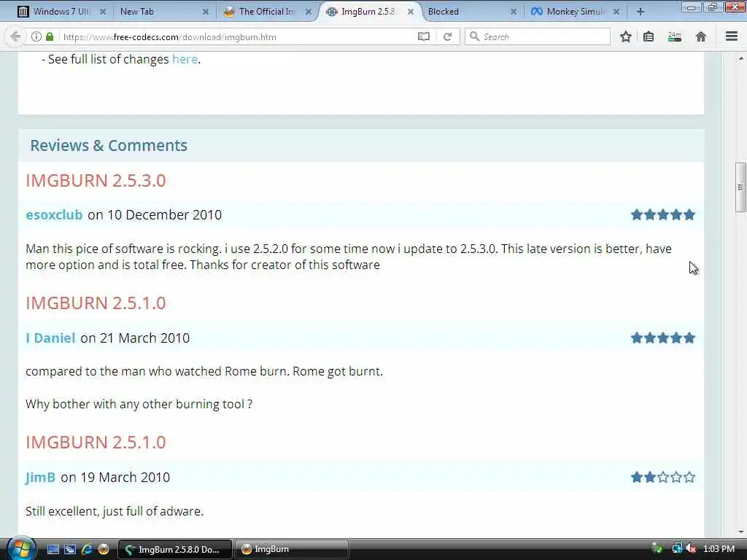Click the 24m toolbar extension icon
747x560 pixels.
[x=675, y=36]
